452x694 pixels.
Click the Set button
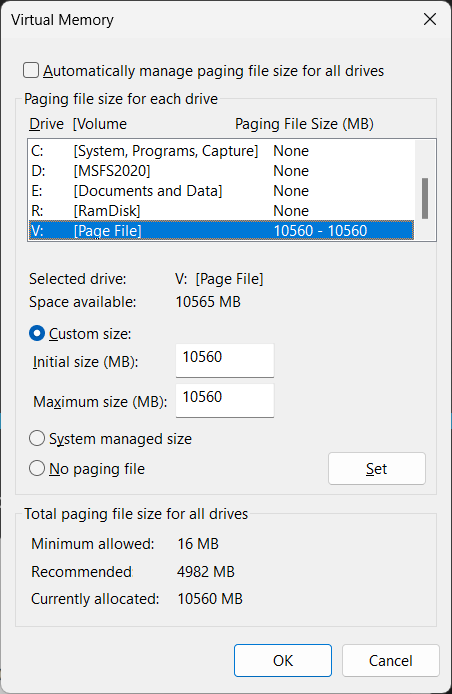click(x=377, y=469)
